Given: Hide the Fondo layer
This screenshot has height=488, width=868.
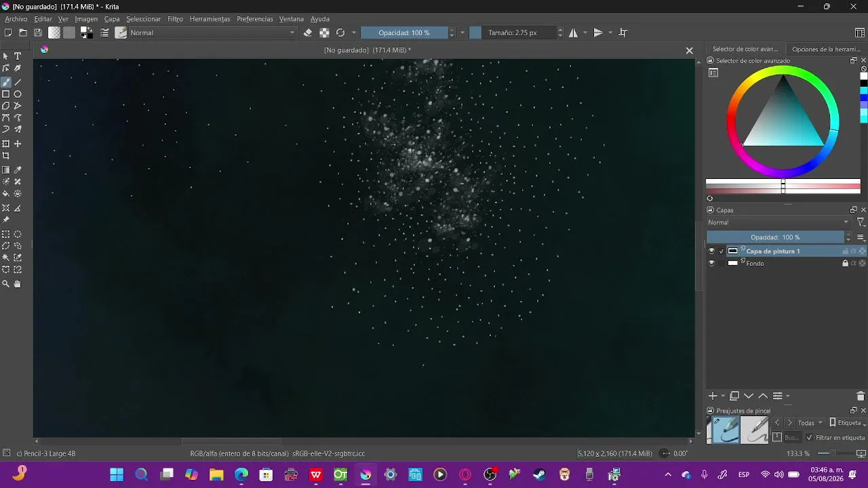Looking at the screenshot, I should pos(711,264).
